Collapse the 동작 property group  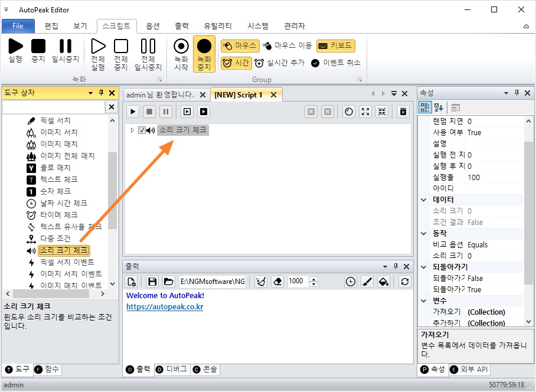[424, 233]
